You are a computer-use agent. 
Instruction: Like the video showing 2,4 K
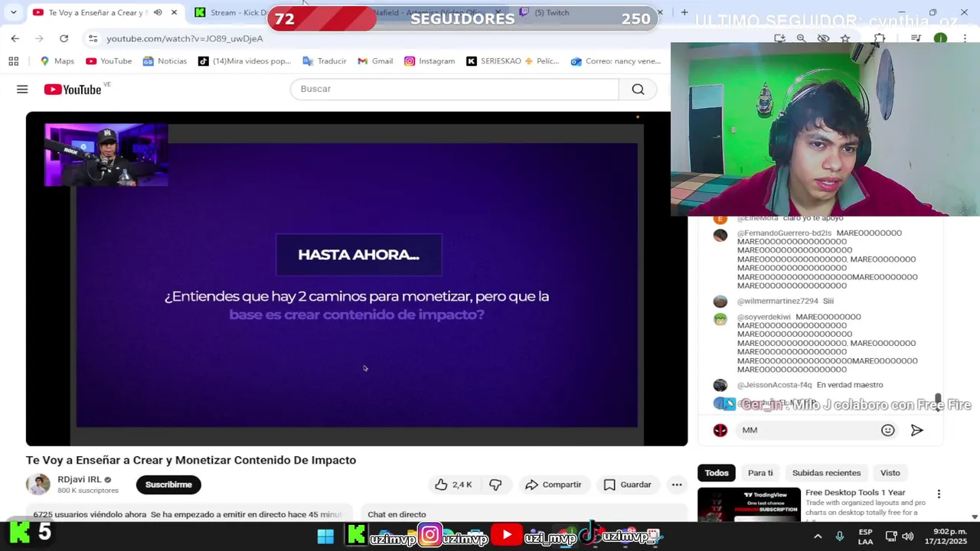pyautogui.click(x=453, y=484)
